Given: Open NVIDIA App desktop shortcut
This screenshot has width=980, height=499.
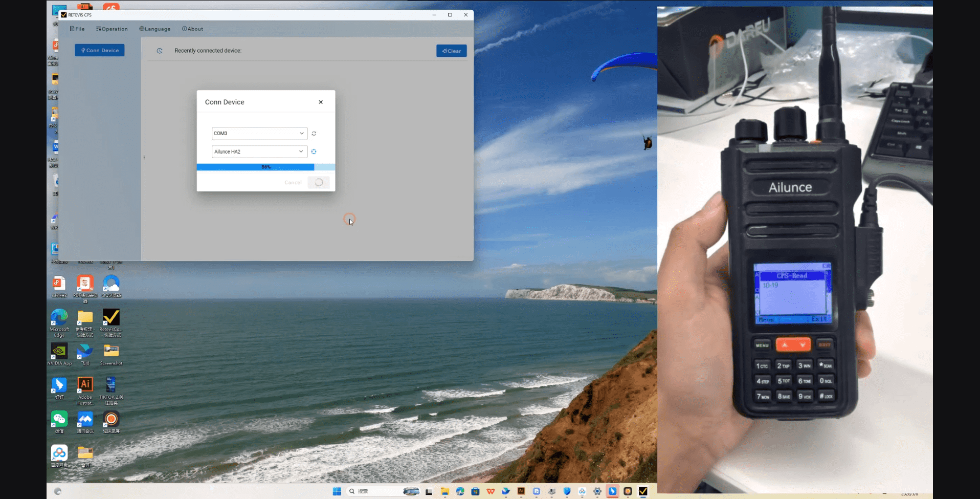Looking at the screenshot, I should pyautogui.click(x=59, y=354).
